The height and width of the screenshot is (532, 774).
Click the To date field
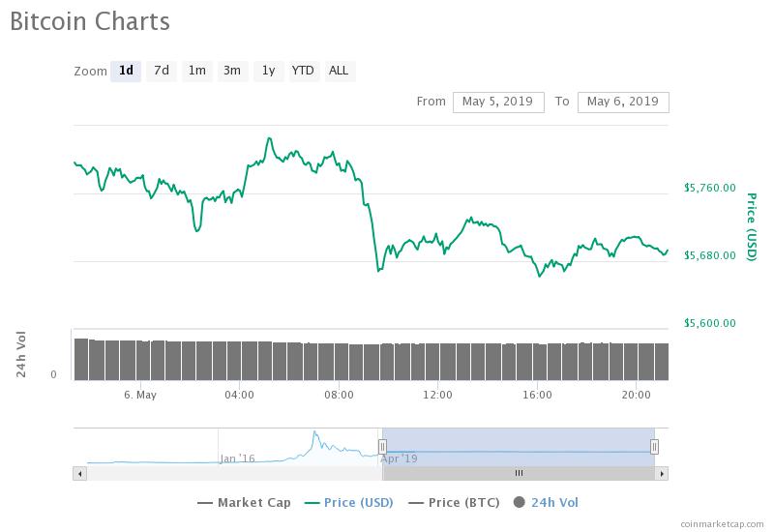(622, 102)
